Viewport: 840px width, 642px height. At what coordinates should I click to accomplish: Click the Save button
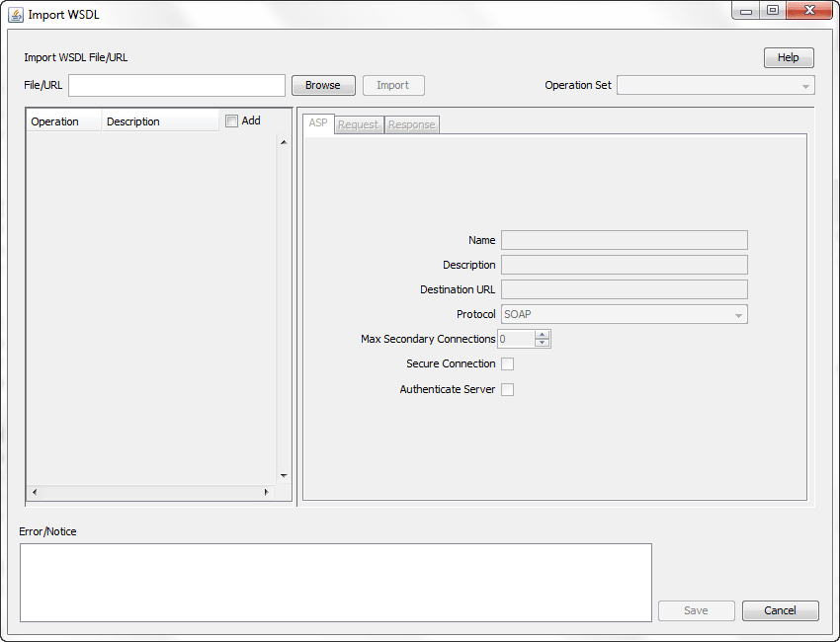pyautogui.click(x=696, y=610)
